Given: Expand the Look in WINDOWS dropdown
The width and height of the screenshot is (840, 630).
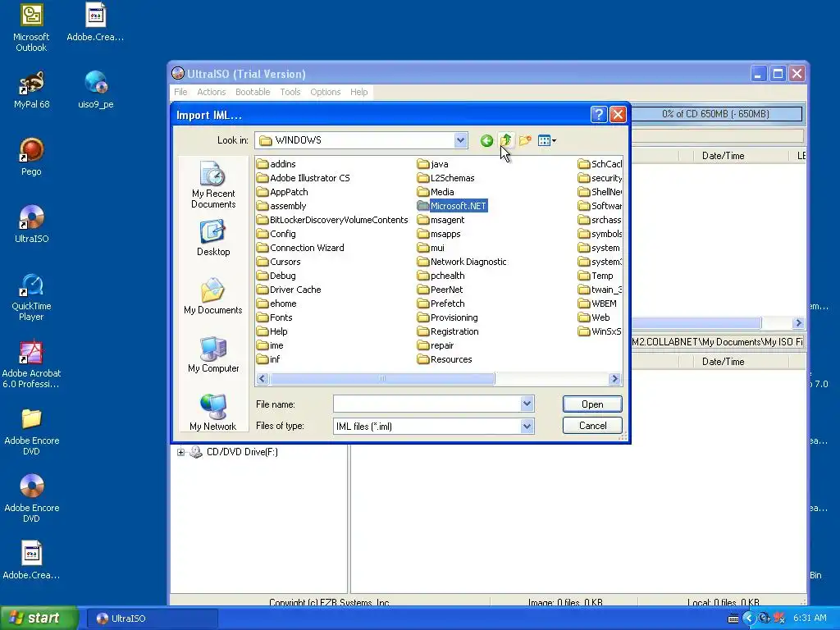Looking at the screenshot, I should tap(460, 140).
